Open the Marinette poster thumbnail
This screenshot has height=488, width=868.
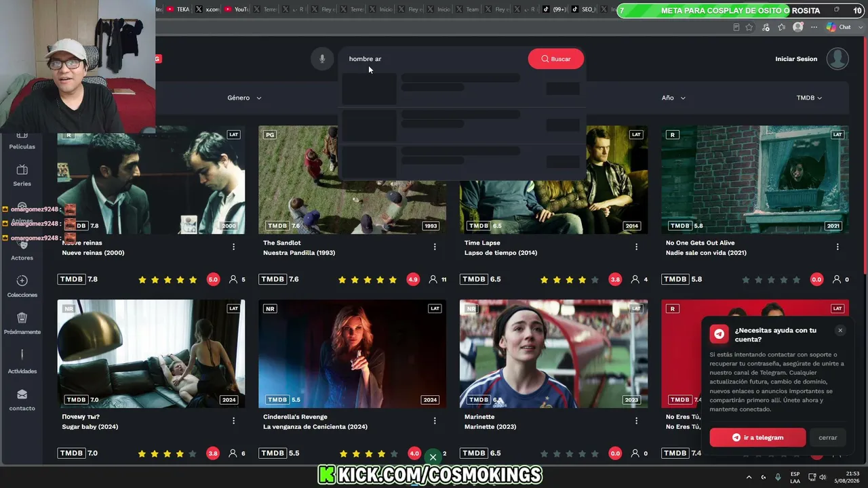click(553, 354)
